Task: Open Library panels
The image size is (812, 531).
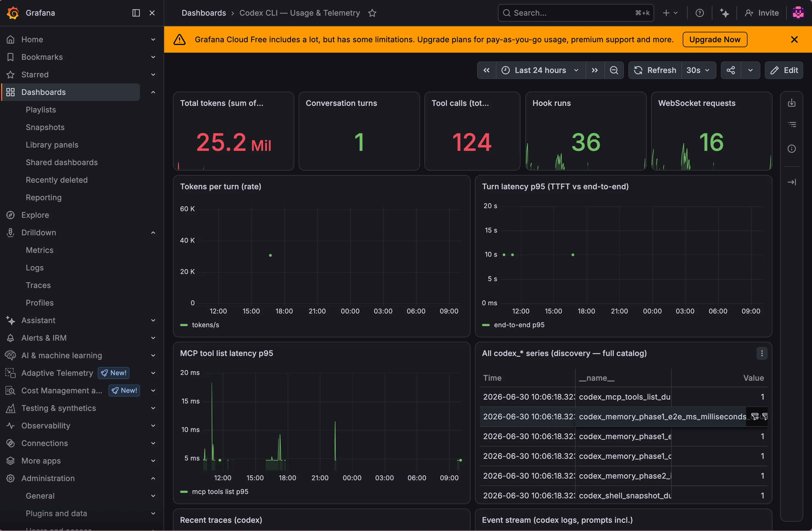Action: click(52, 145)
